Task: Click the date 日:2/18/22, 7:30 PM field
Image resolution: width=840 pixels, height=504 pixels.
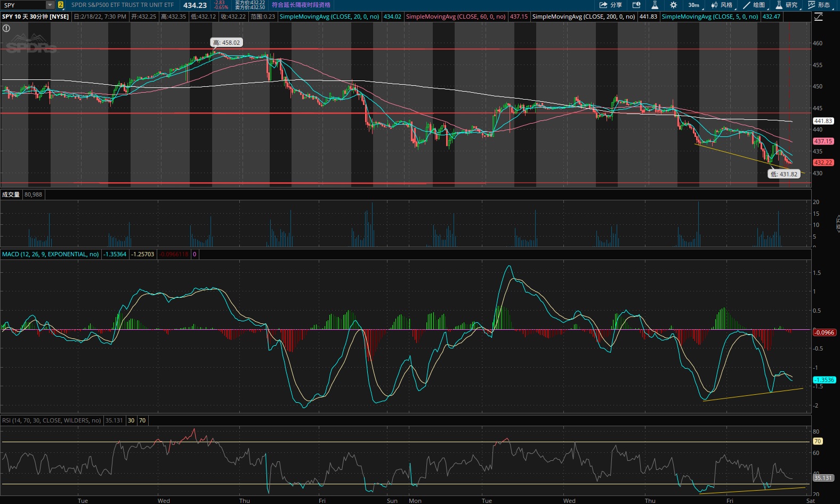Action: 100,17
